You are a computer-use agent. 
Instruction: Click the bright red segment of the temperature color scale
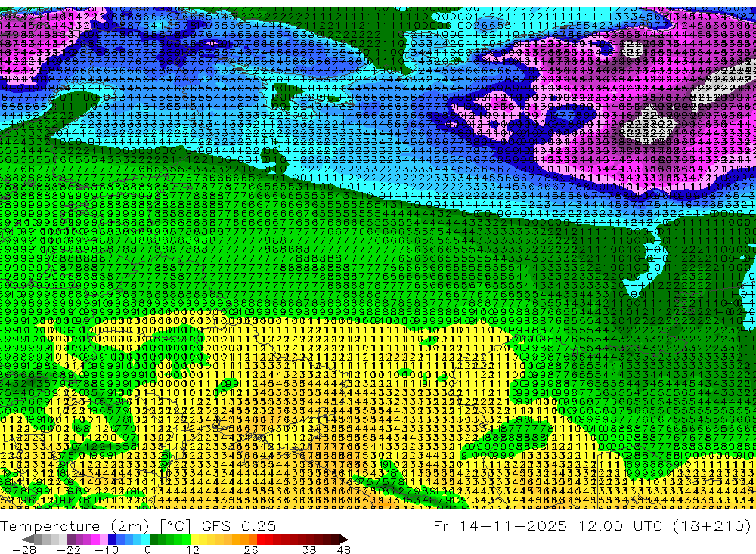(261, 539)
